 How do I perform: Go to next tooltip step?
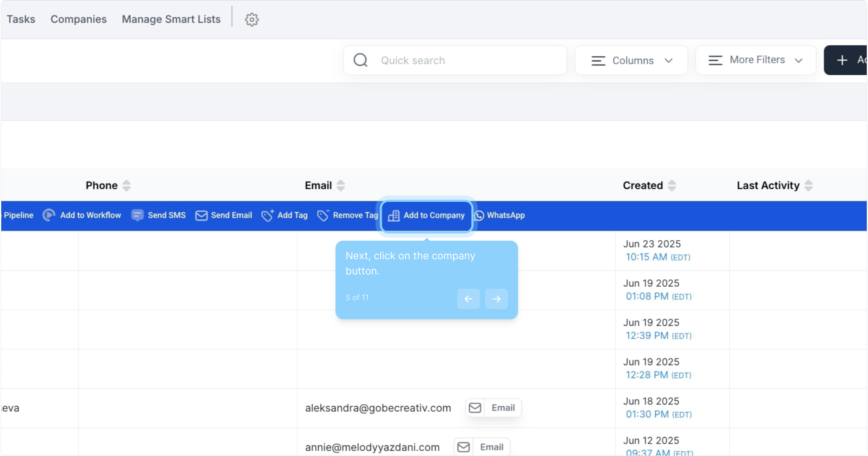coord(496,299)
